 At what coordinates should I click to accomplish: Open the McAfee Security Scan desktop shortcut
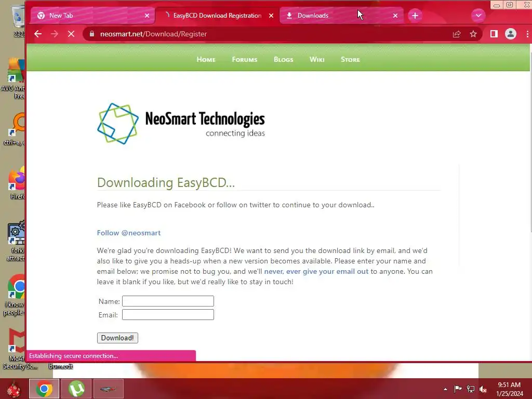pyautogui.click(x=15, y=349)
